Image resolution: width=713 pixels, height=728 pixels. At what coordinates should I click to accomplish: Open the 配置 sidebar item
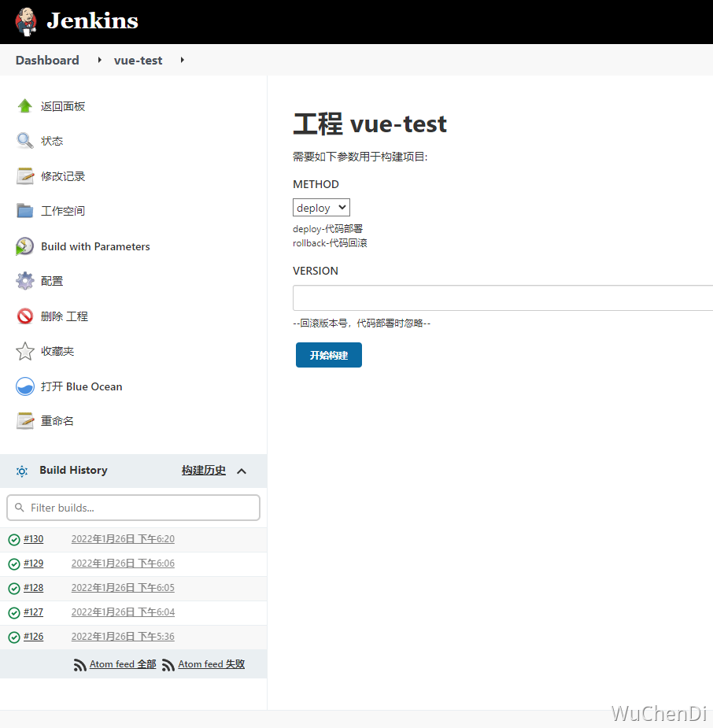pos(51,281)
